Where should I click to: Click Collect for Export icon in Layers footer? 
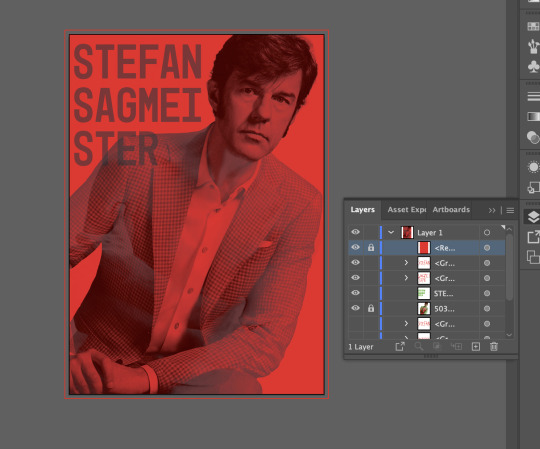click(x=399, y=346)
